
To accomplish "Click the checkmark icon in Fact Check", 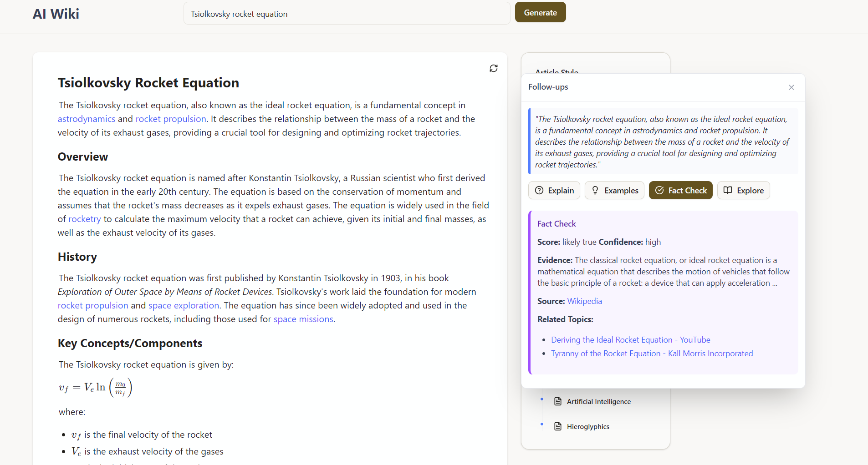I will (x=659, y=190).
